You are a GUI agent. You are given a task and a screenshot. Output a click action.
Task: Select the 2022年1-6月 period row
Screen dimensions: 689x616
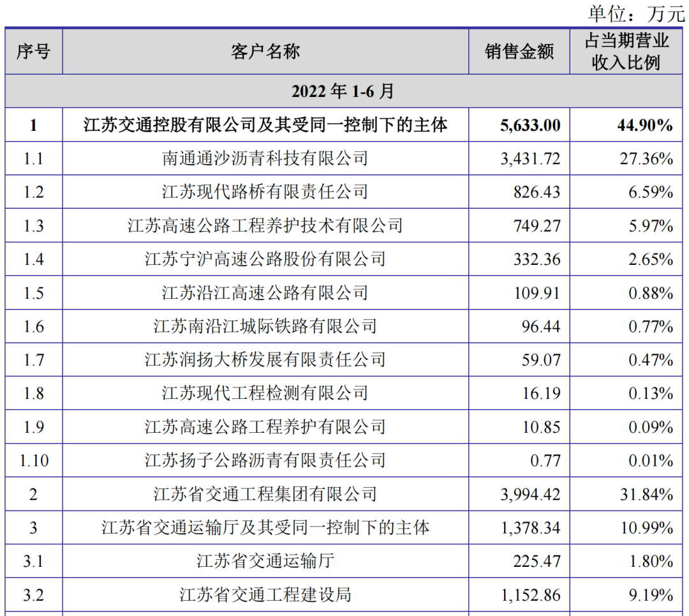[343, 91]
